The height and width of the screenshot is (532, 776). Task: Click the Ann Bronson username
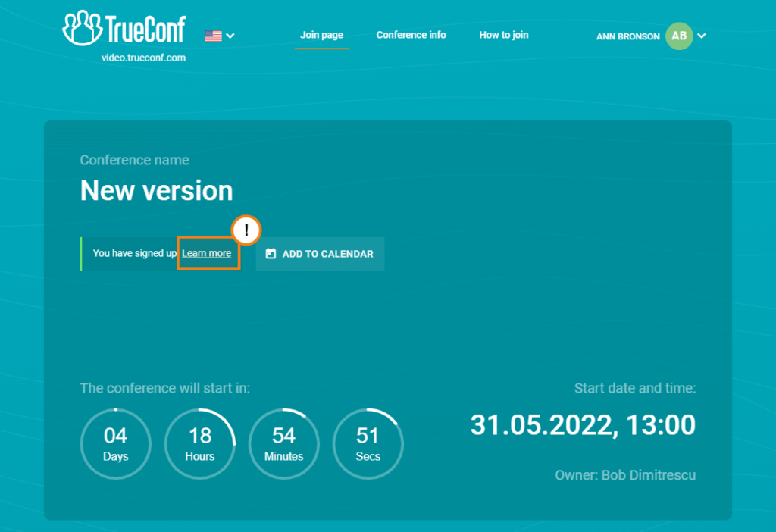pos(627,36)
